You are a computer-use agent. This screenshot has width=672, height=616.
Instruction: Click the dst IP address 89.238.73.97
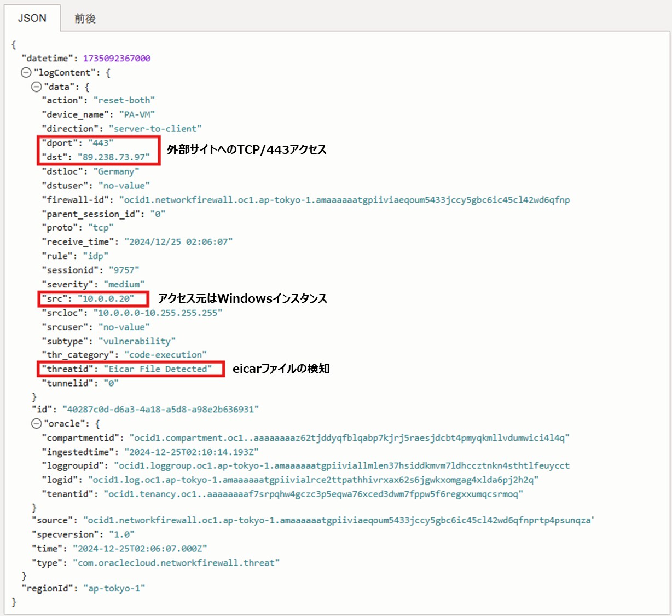pos(113,157)
